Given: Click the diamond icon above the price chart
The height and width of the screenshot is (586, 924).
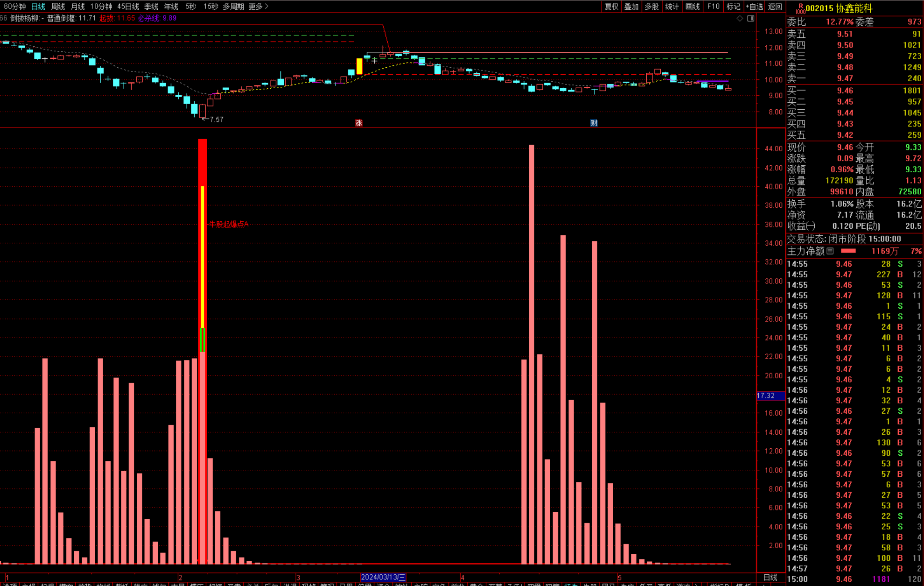Looking at the screenshot, I should pyautogui.click(x=740, y=19).
